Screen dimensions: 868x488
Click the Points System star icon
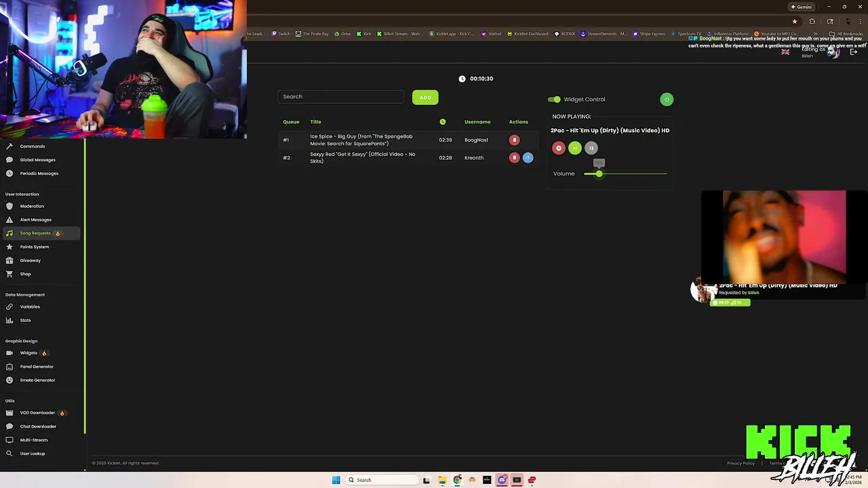[x=9, y=247]
